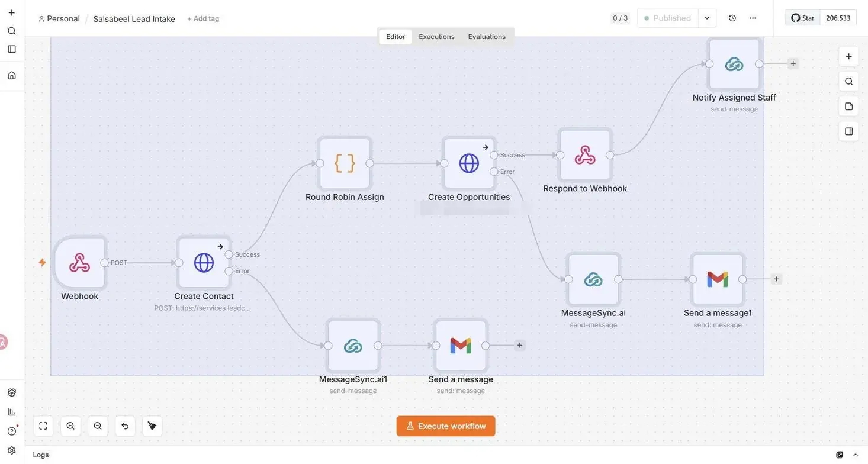Viewport: 868px width, 464px height.
Task: Click the tidy up workflow icon
Action: (x=152, y=426)
